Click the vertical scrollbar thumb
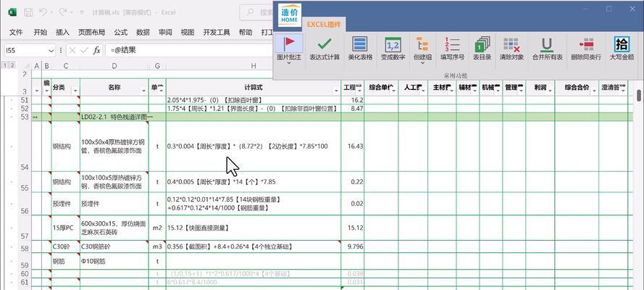The width and height of the screenshot is (644, 290). (639, 95)
